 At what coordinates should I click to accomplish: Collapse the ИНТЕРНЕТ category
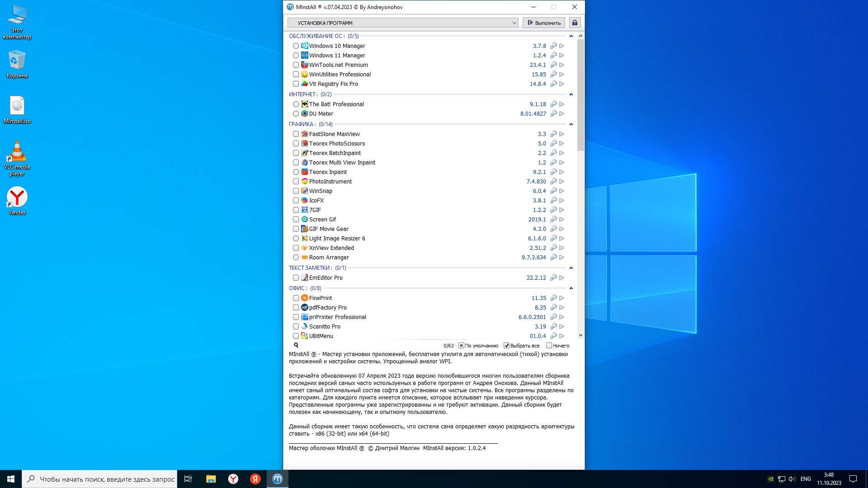571,94
